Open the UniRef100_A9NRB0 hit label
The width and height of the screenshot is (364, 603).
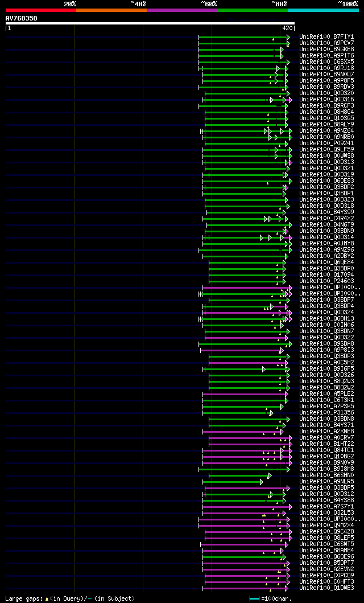click(x=326, y=137)
